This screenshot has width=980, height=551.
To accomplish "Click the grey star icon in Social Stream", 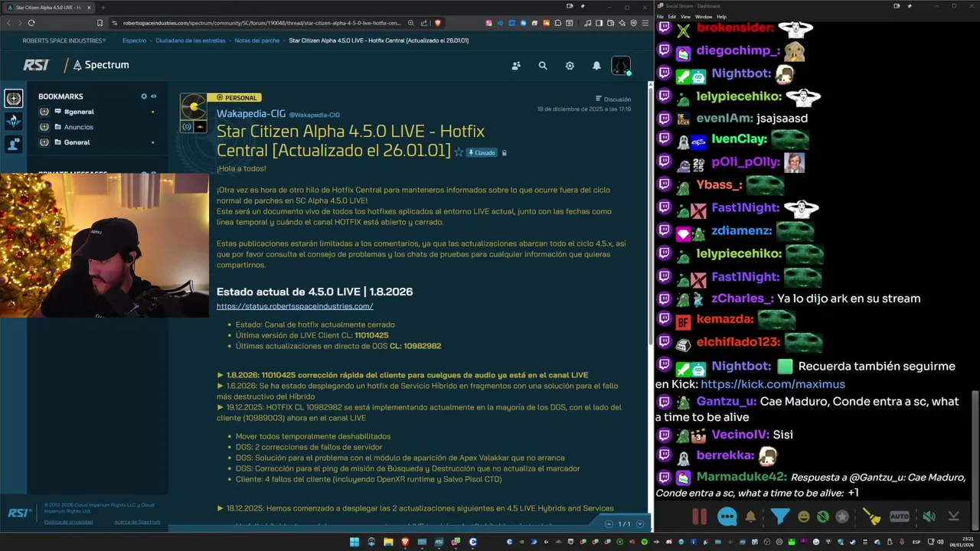I will pos(842,517).
